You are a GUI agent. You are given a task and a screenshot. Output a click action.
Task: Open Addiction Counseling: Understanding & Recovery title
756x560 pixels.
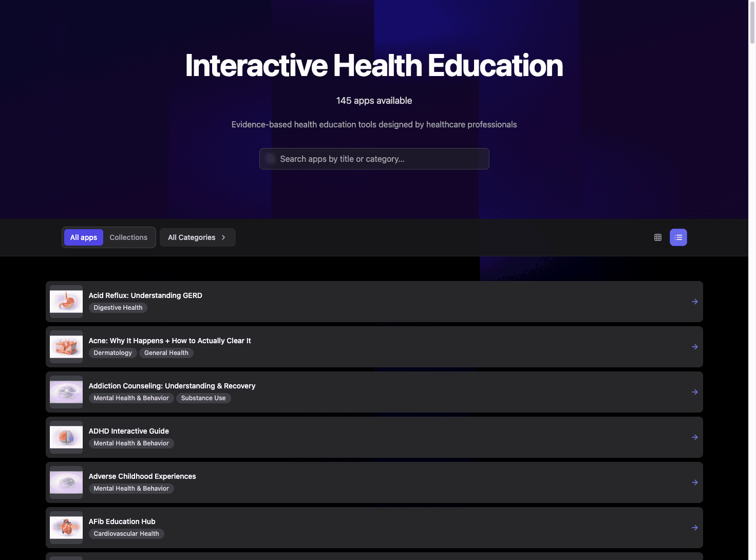tap(172, 386)
